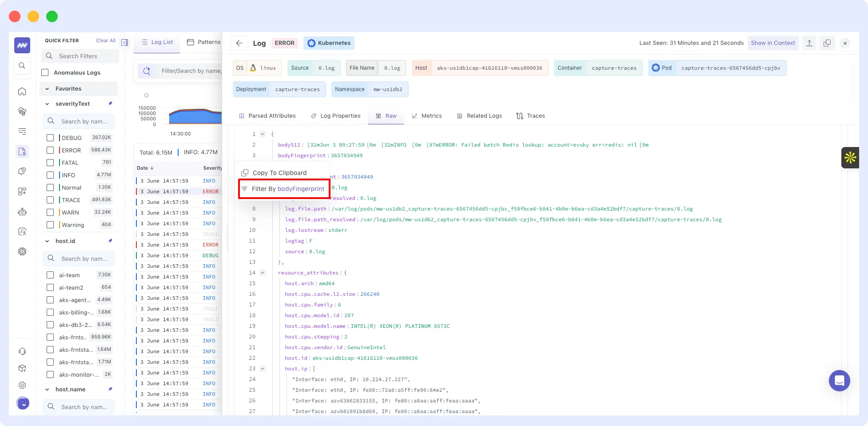Collapse host.ip fold arrow on line 23
This screenshot has height=426, width=868.
click(x=263, y=369)
